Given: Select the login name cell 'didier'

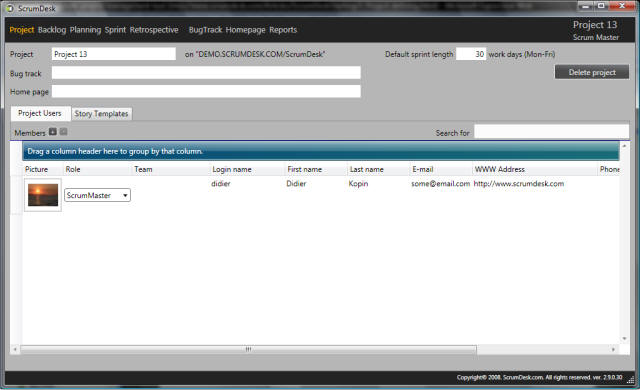Looking at the screenshot, I should 221,184.
